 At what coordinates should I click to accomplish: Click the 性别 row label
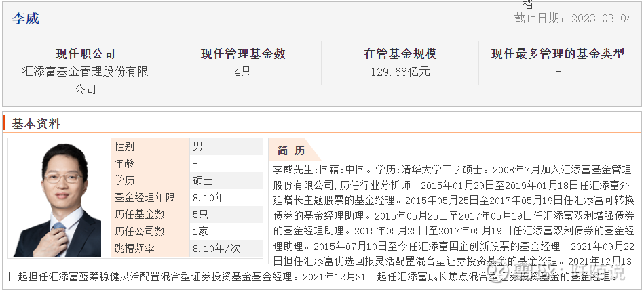[x=124, y=146]
